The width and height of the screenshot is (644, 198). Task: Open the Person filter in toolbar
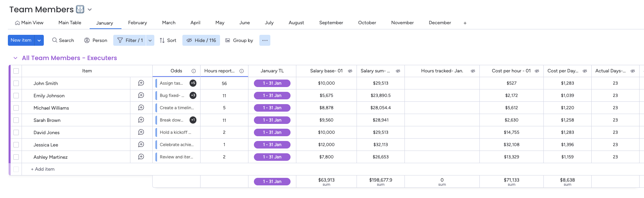96,40
